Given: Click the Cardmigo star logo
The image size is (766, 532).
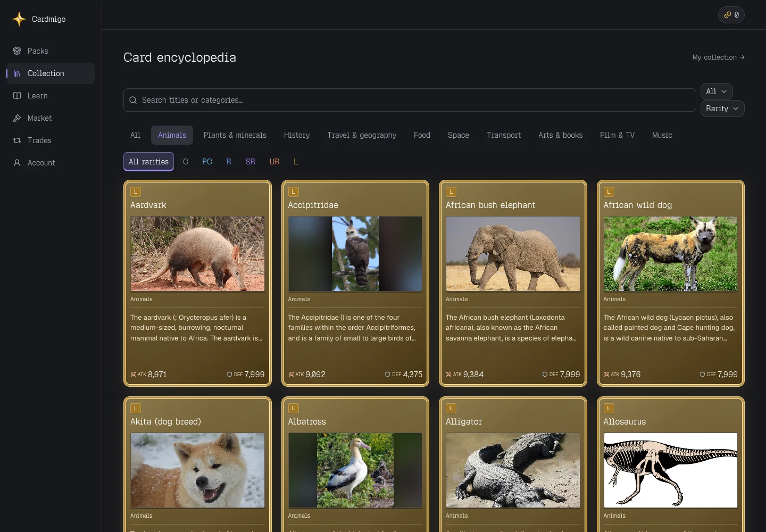Looking at the screenshot, I should (19, 19).
